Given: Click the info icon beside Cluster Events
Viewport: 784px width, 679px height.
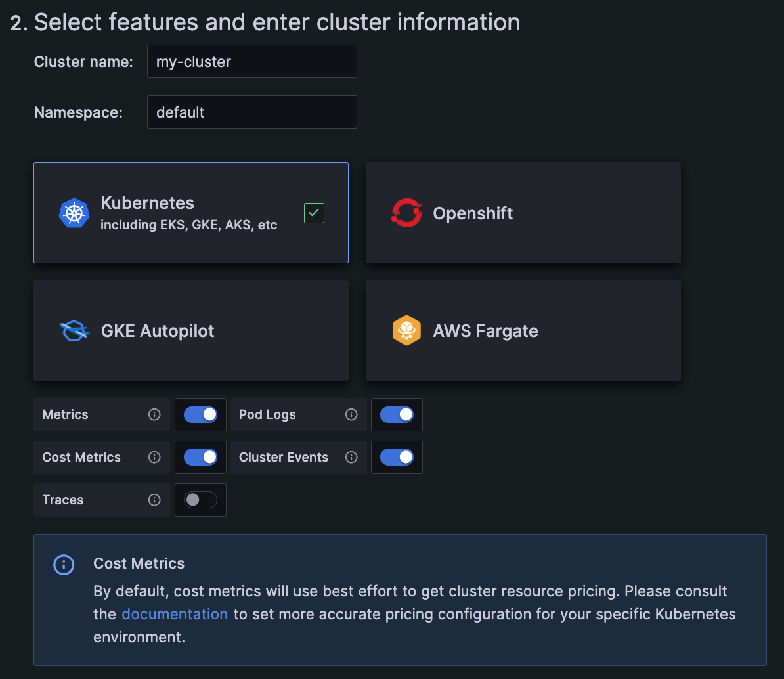Looking at the screenshot, I should tap(351, 457).
